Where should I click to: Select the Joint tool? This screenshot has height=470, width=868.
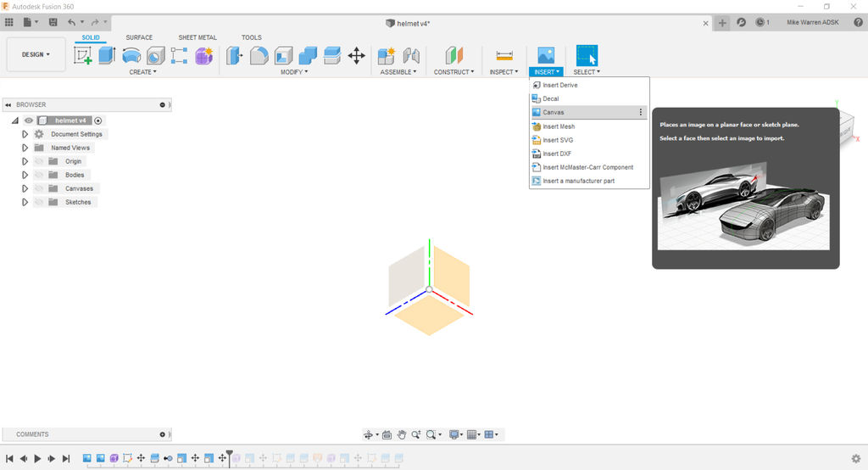tap(411, 55)
